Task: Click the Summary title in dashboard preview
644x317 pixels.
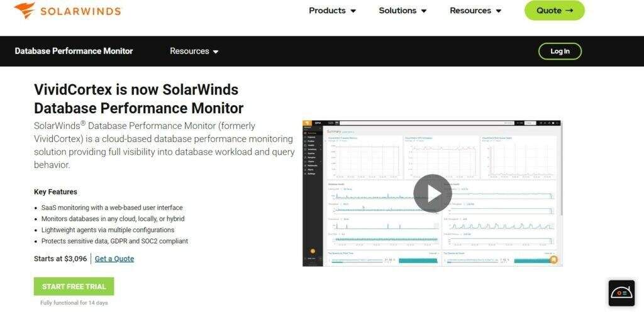Action: 334,131
